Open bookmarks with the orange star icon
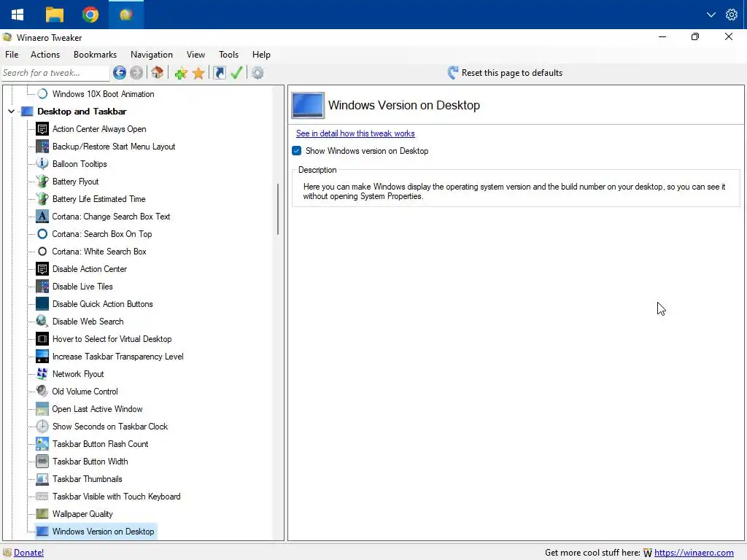Screen dimensions: 747x560 (x=198, y=73)
